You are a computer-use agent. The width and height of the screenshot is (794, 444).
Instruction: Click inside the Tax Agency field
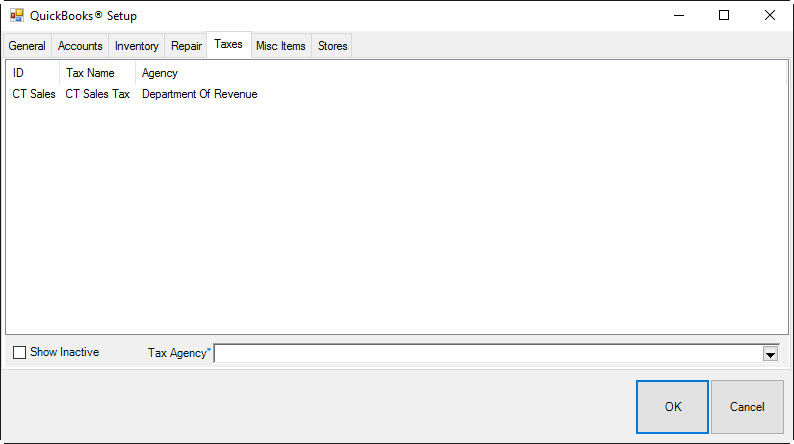tap(488, 354)
